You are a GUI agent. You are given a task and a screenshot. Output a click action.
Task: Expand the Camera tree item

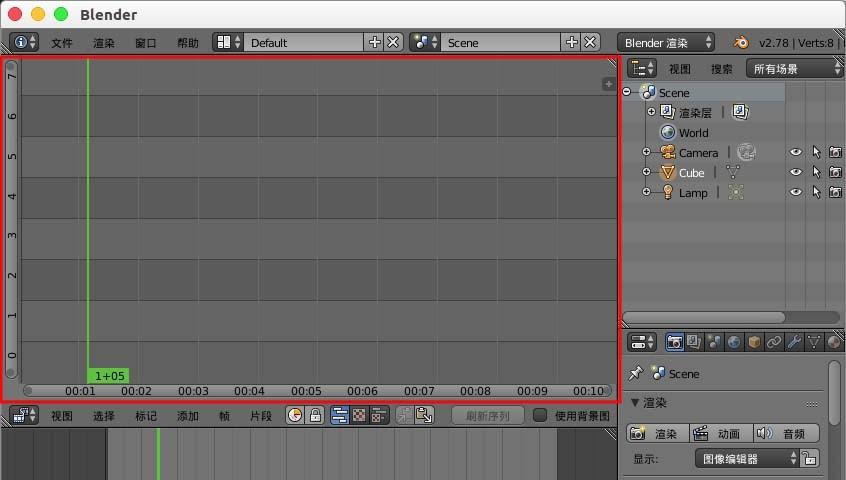646,152
